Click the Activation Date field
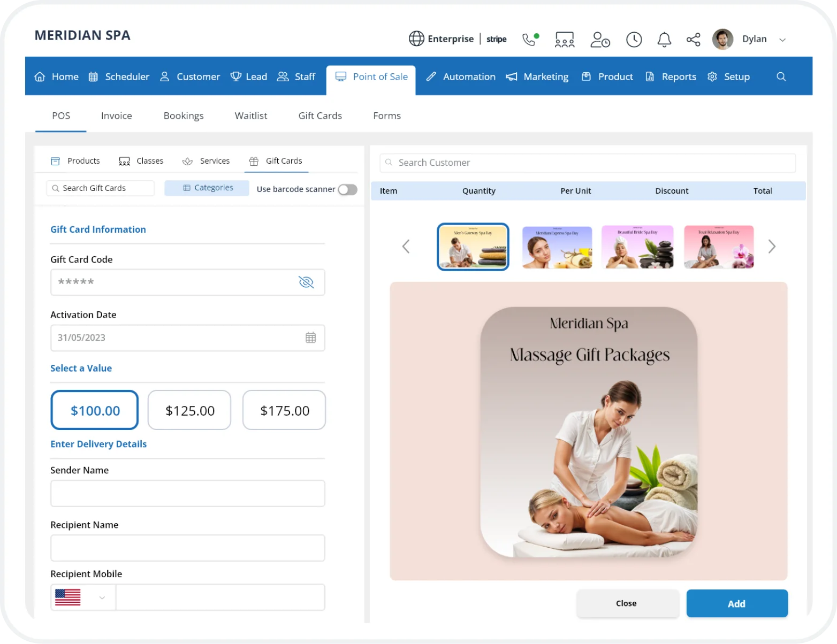 point(188,338)
